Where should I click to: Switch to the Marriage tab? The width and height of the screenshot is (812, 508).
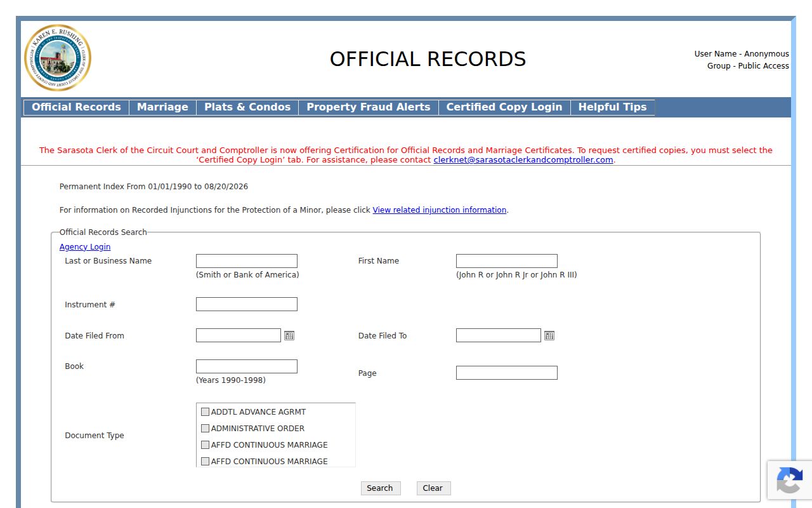pyautogui.click(x=162, y=107)
